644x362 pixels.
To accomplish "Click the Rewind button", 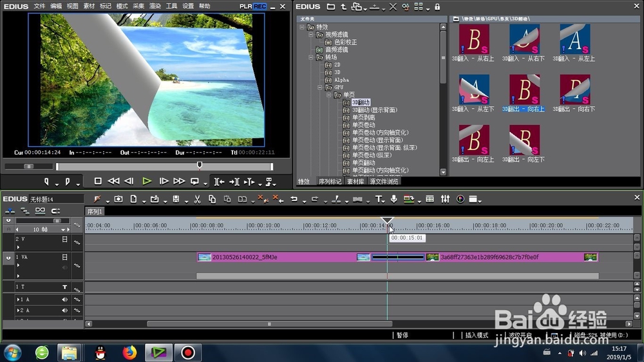I will [x=113, y=181].
